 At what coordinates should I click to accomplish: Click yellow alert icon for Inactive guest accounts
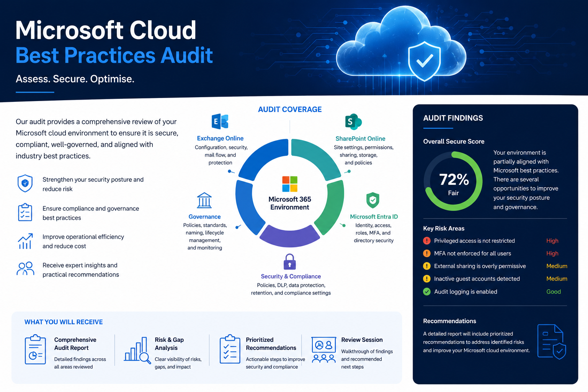(x=427, y=279)
